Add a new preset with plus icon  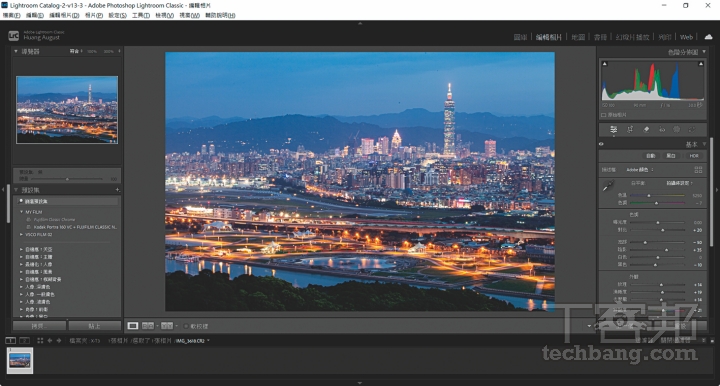[118, 190]
